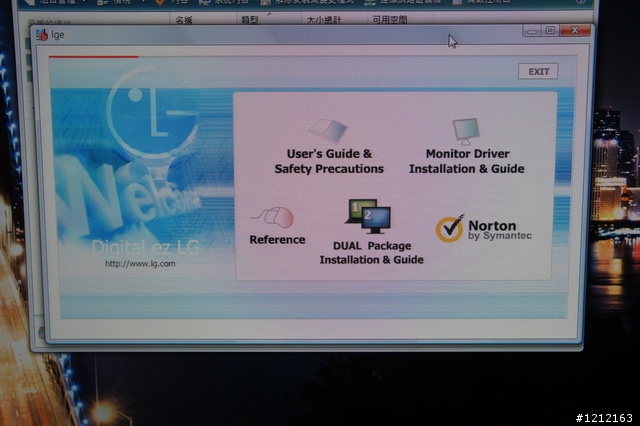The height and width of the screenshot is (426, 640).
Task: Click the Monitor Driver monitor icon
Action: pos(466,131)
